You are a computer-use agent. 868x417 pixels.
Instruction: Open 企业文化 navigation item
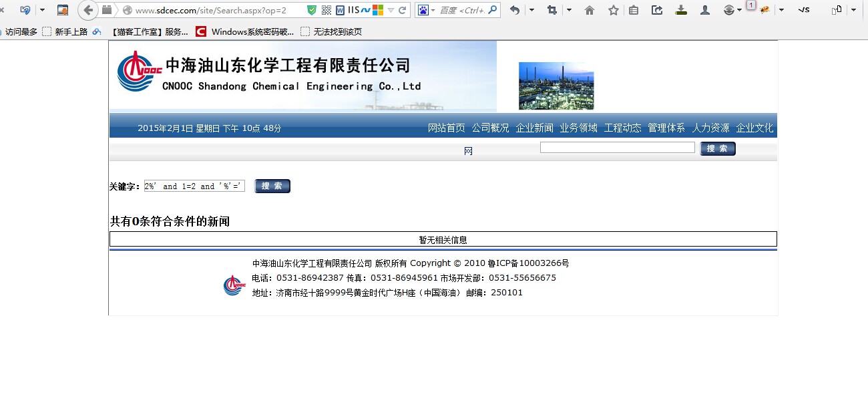pos(754,128)
